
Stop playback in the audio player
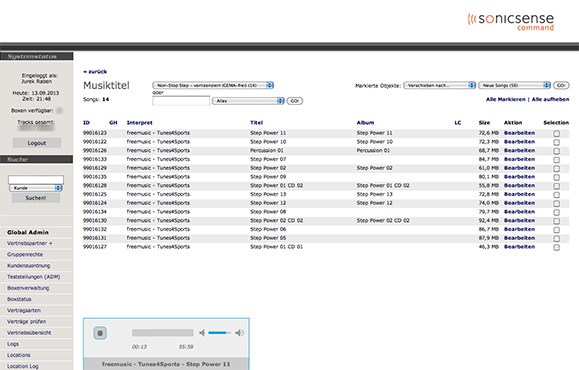[x=100, y=333]
